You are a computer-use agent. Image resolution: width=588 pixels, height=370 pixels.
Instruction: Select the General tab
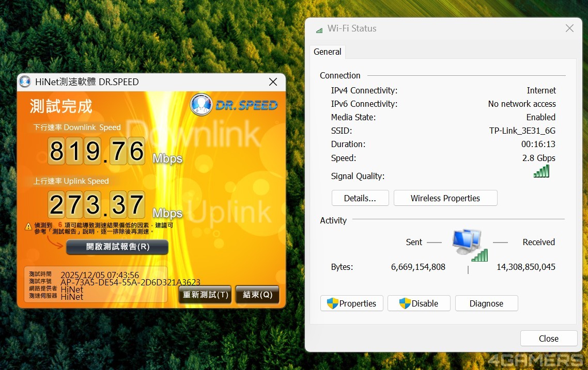tap(328, 52)
